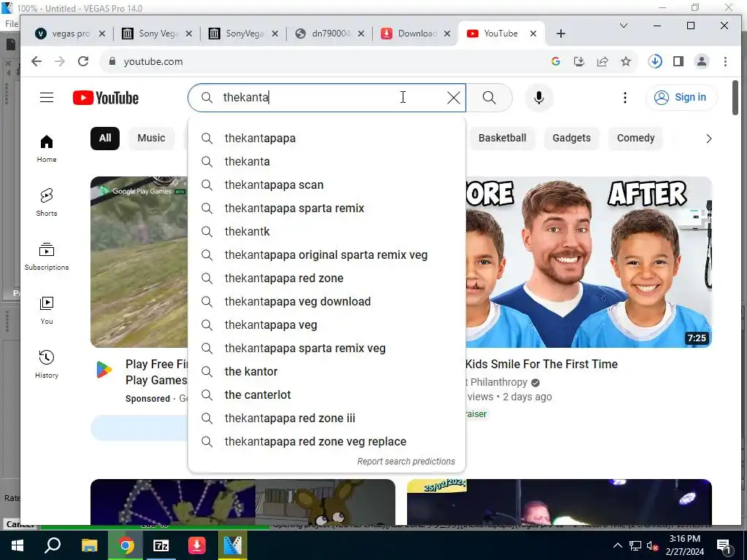Open 7-Zip from the taskbar
This screenshot has height=560, width=747.
click(x=160, y=545)
